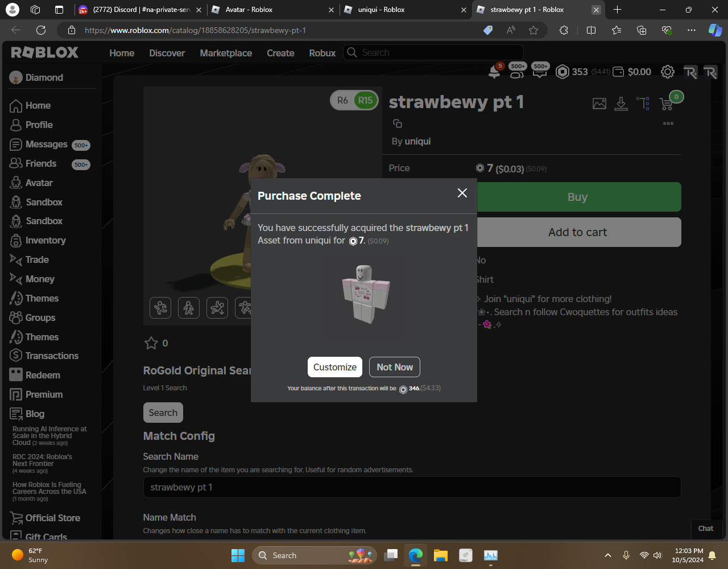This screenshot has width=728, height=569.
Task: Refresh the page
Action: pyautogui.click(x=41, y=30)
